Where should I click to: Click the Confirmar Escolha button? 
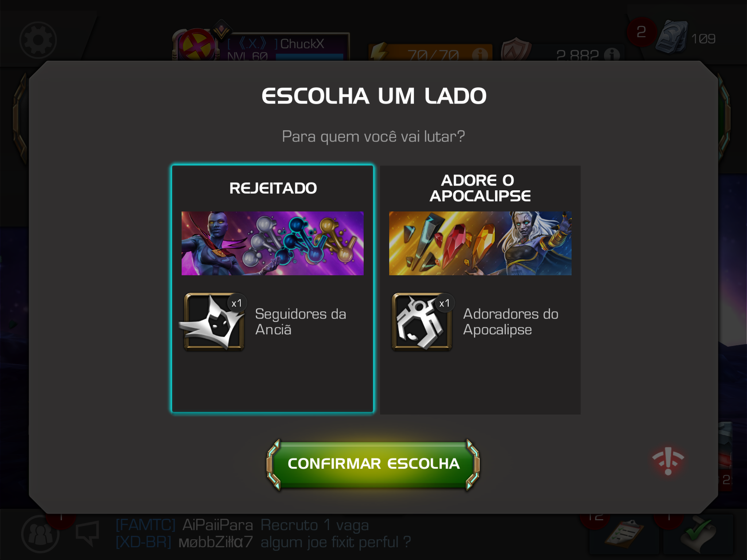pos(373,464)
